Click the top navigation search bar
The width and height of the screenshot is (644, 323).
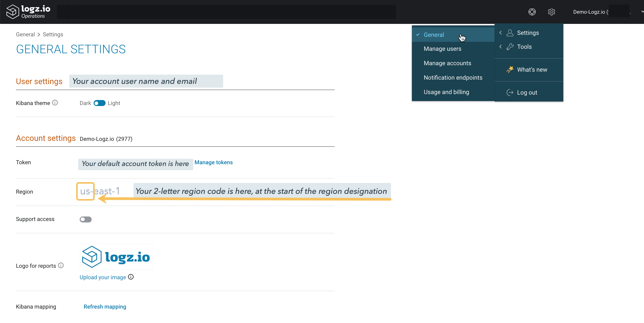[x=226, y=12]
